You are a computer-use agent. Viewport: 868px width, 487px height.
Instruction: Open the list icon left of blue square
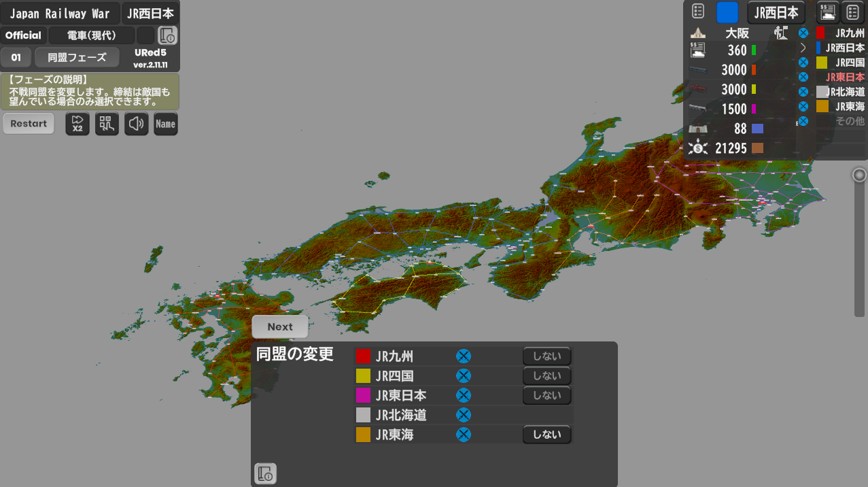point(698,12)
